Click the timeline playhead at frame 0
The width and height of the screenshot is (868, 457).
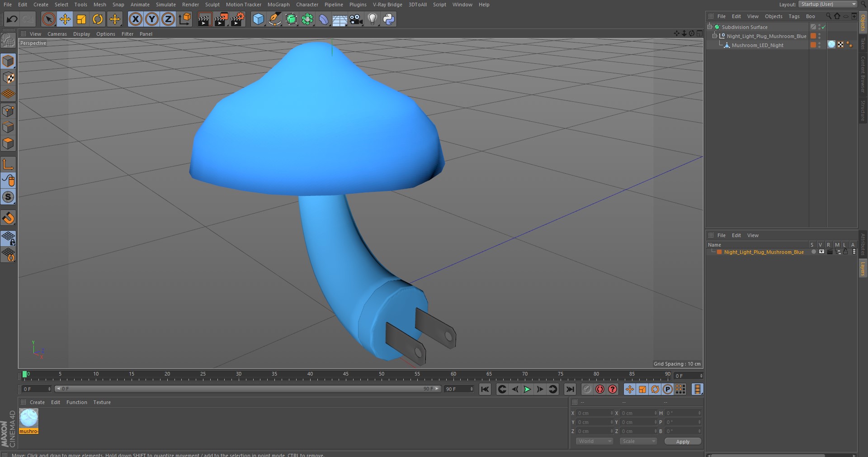tap(25, 374)
